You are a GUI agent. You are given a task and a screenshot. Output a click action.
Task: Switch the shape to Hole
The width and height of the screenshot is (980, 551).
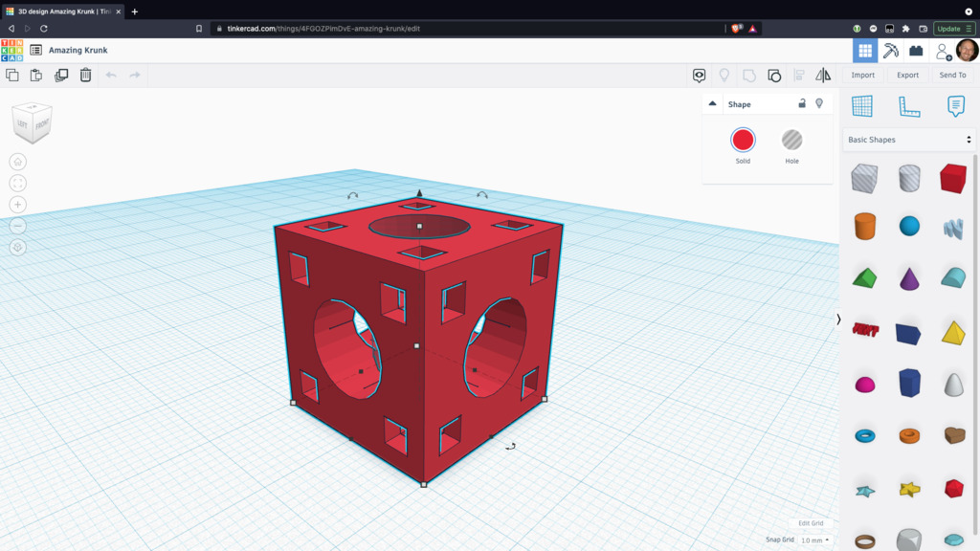click(x=791, y=140)
